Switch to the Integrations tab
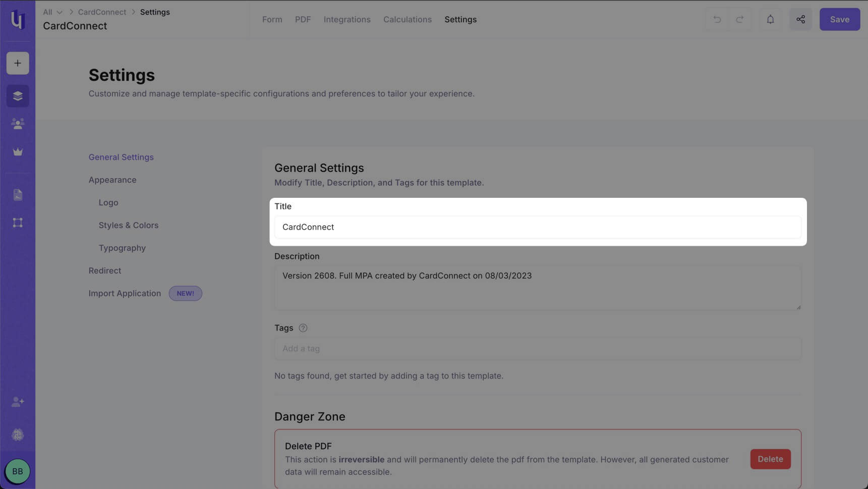 click(x=347, y=19)
